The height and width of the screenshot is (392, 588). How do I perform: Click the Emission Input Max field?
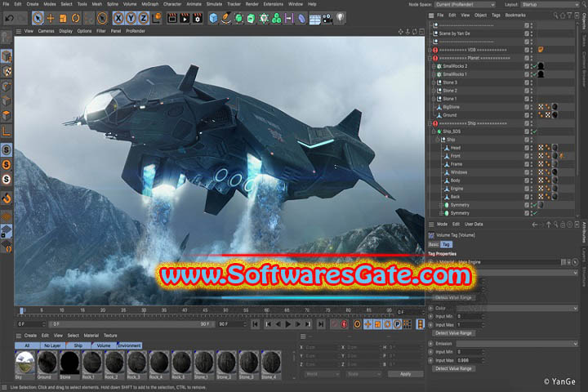tap(470, 360)
